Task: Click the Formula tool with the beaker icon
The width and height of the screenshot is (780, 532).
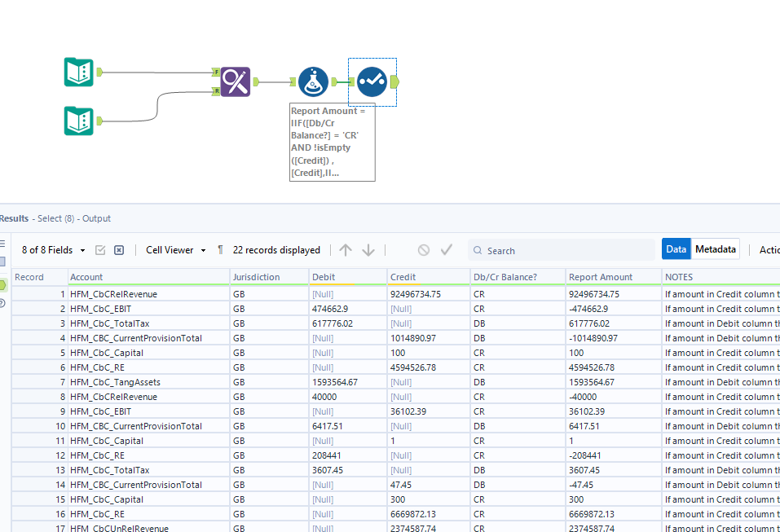Action: tap(313, 81)
